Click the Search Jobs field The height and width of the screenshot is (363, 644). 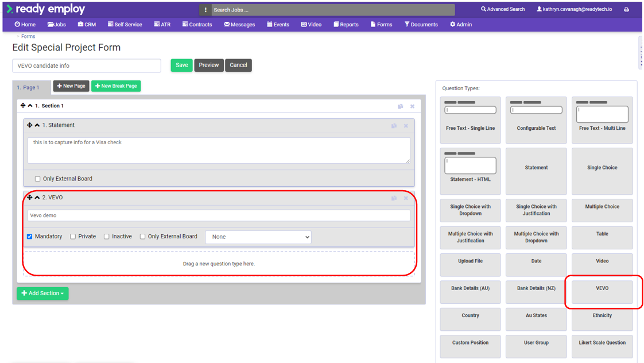click(x=333, y=10)
